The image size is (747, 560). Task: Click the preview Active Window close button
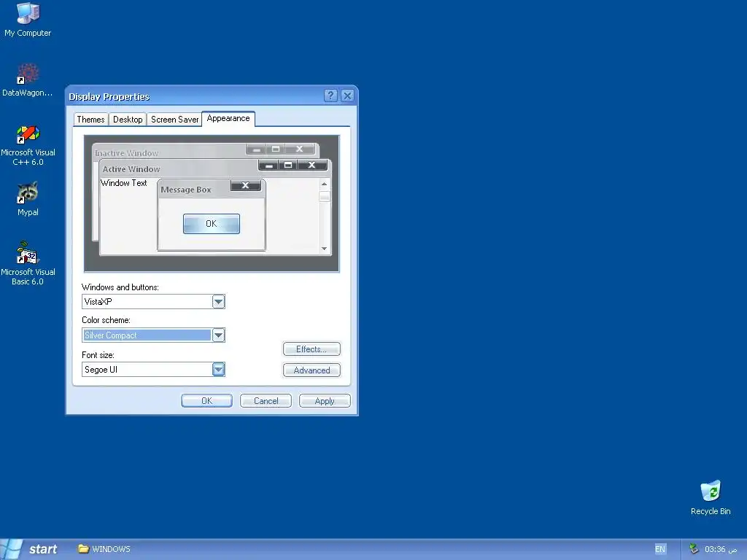[311, 166]
